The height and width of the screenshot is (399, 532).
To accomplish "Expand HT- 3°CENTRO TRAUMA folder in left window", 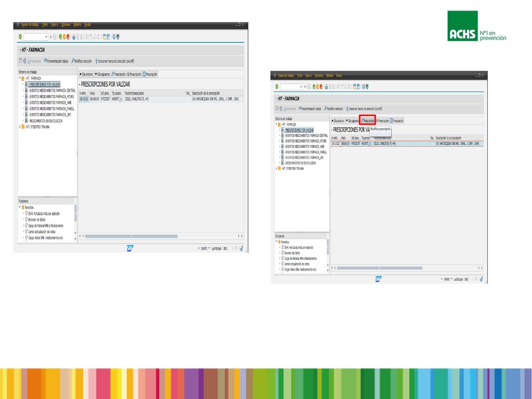I will 20,127.
